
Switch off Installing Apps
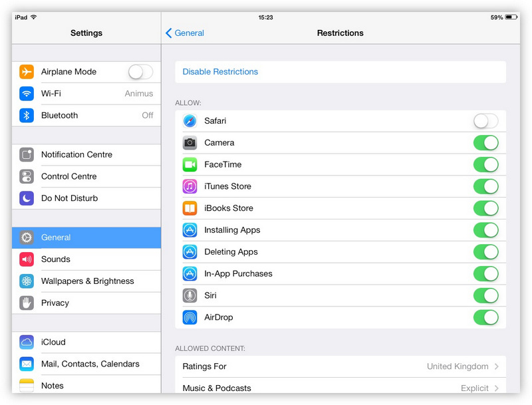pos(486,230)
